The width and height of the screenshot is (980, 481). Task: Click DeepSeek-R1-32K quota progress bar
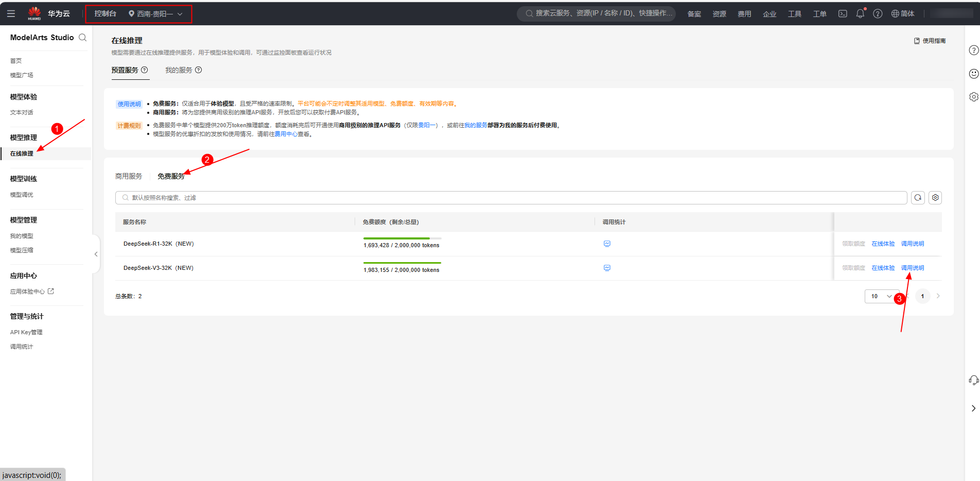pyautogui.click(x=402, y=238)
